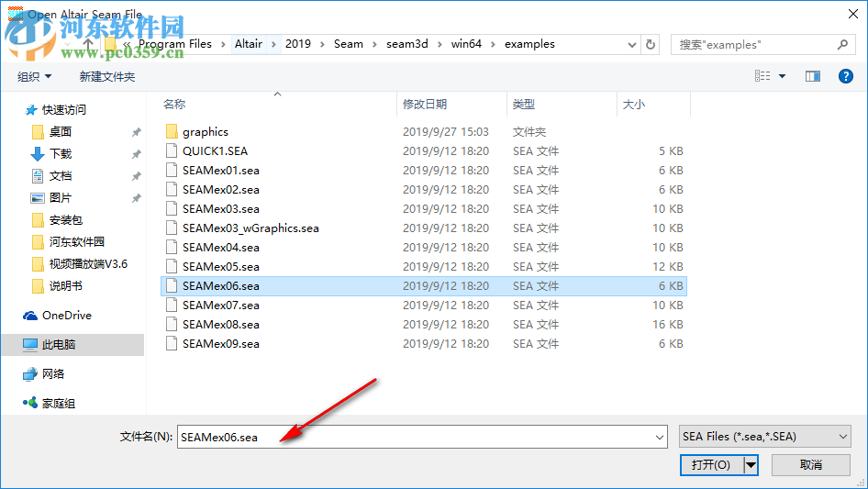Click the 取消 button

(810, 464)
